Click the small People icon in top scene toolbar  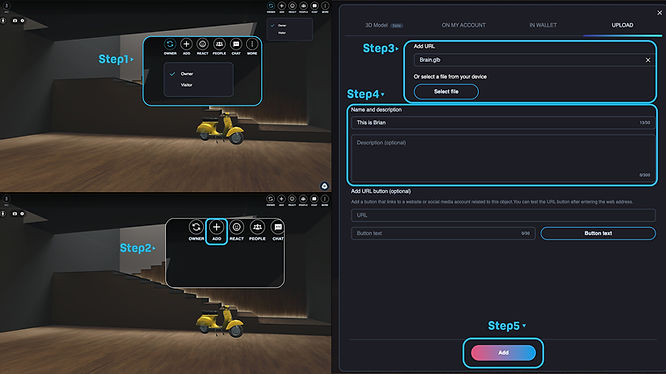pyautogui.click(x=303, y=6)
